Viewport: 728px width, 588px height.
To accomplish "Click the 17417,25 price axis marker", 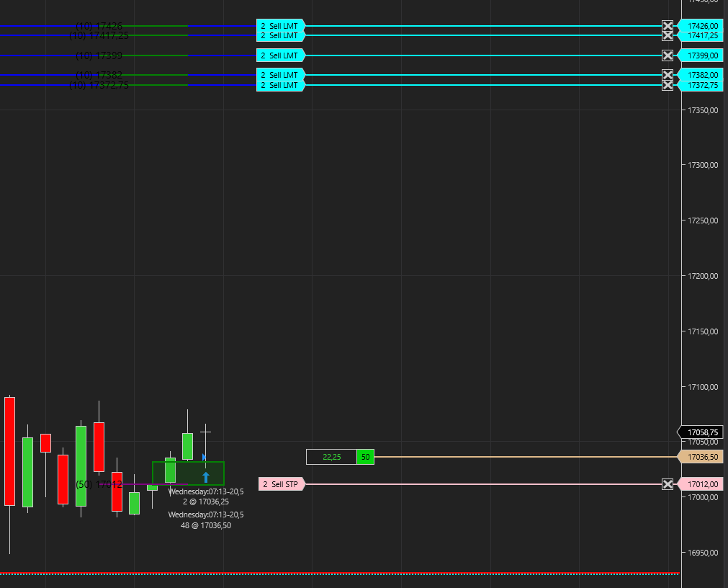I will [x=700, y=36].
